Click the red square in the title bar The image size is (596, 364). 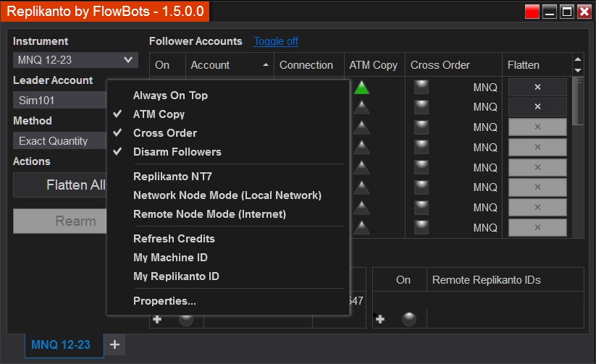(532, 12)
